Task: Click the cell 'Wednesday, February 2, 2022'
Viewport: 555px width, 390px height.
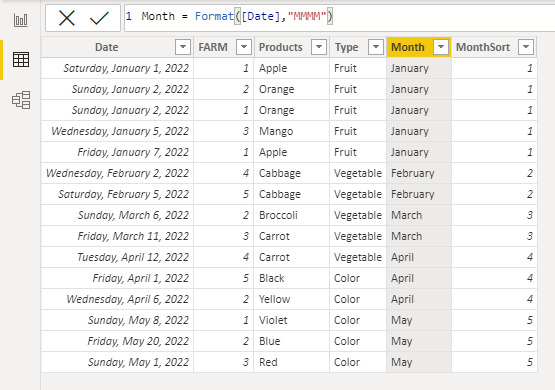Action: click(x=118, y=173)
